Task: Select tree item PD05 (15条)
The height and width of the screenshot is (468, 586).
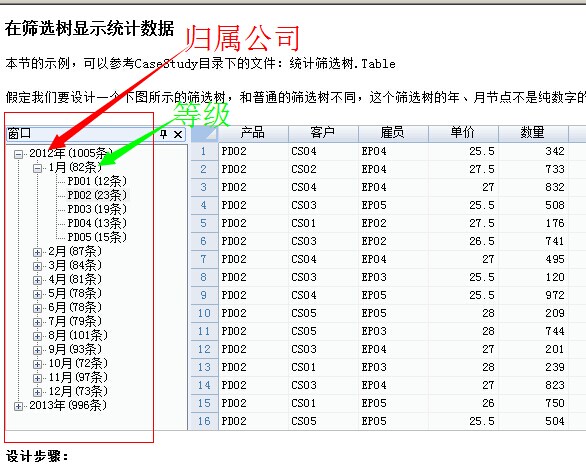Action: click(97, 237)
